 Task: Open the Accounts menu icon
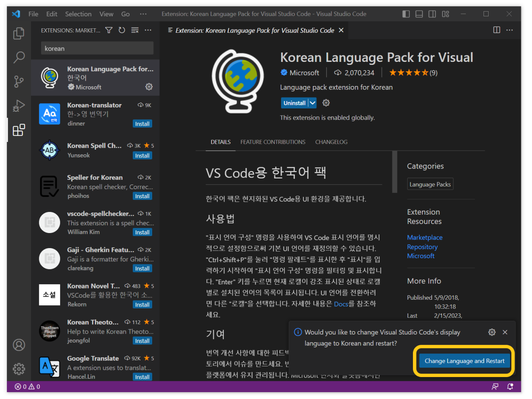pos(19,345)
